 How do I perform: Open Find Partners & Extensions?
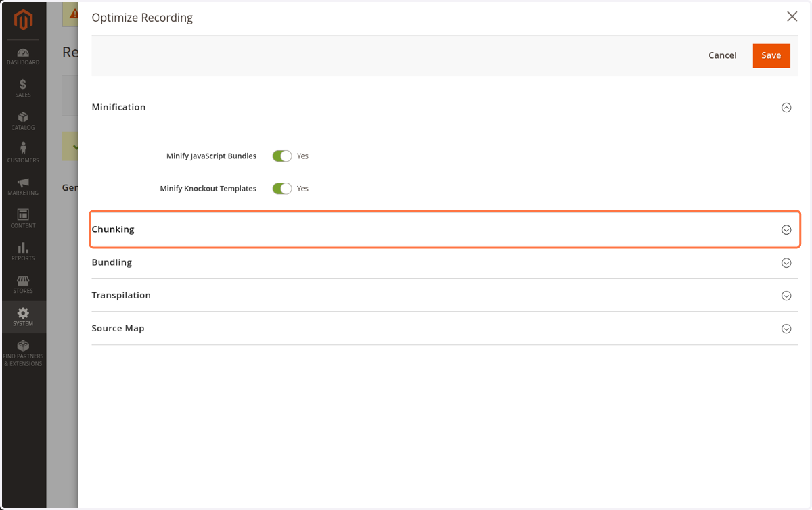(23, 354)
